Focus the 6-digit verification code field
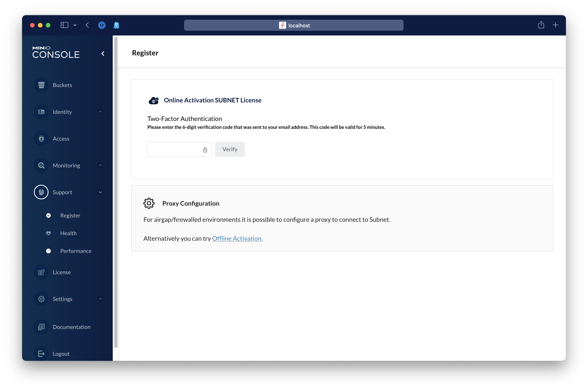The image size is (588, 390). point(180,149)
